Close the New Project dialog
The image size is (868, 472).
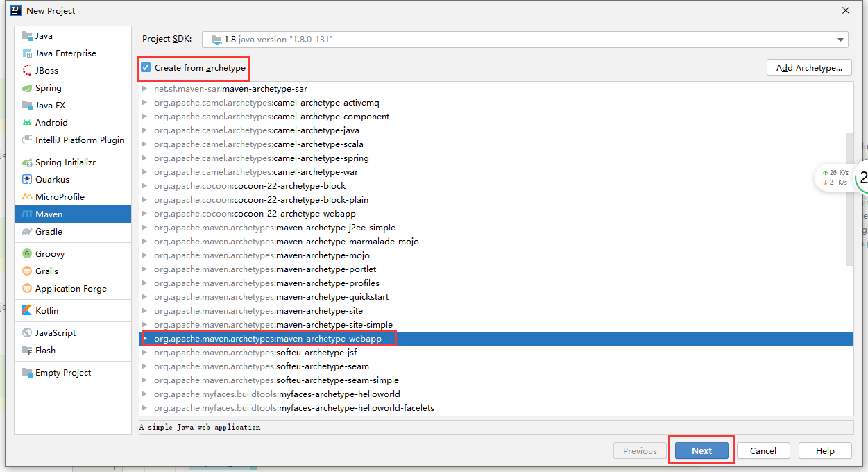[x=846, y=10]
